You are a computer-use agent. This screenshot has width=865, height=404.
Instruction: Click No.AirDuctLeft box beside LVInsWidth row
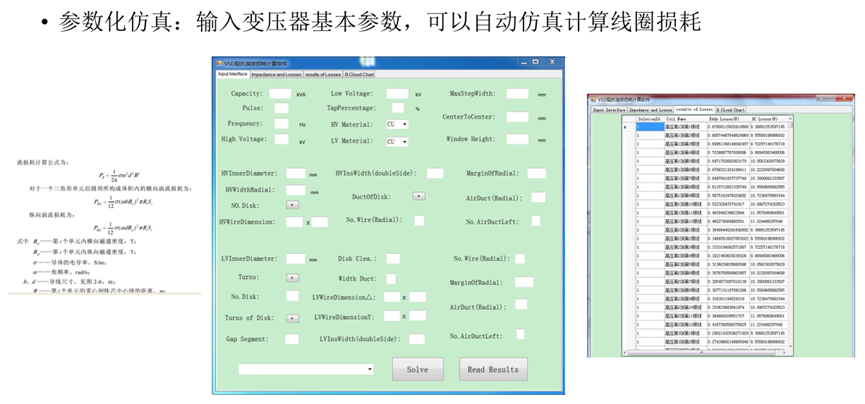click(x=520, y=334)
